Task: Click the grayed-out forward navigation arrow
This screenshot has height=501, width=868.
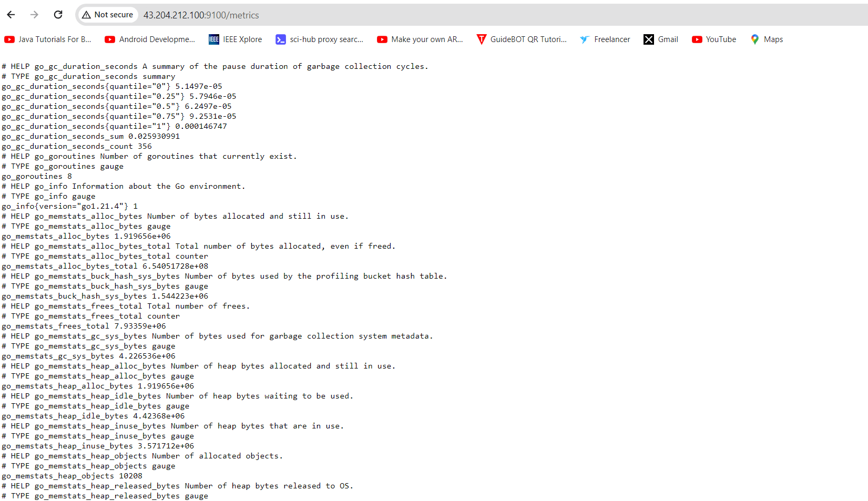Action: point(34,15)
